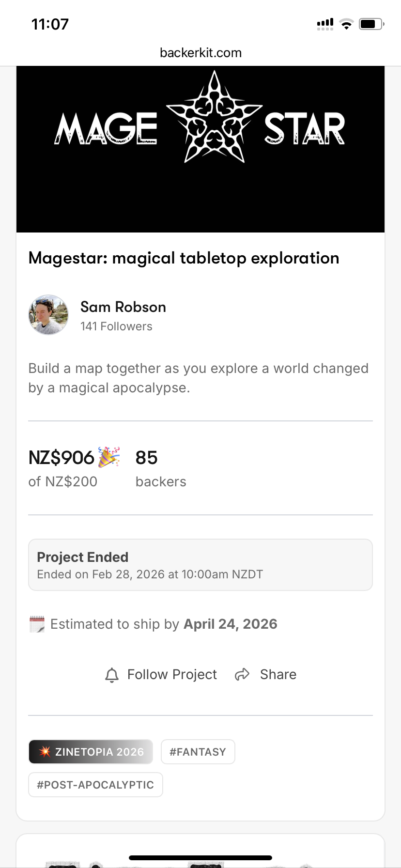Open the #FANTASY tag
This screenshot has width=401, height=868.
[198, 752]
